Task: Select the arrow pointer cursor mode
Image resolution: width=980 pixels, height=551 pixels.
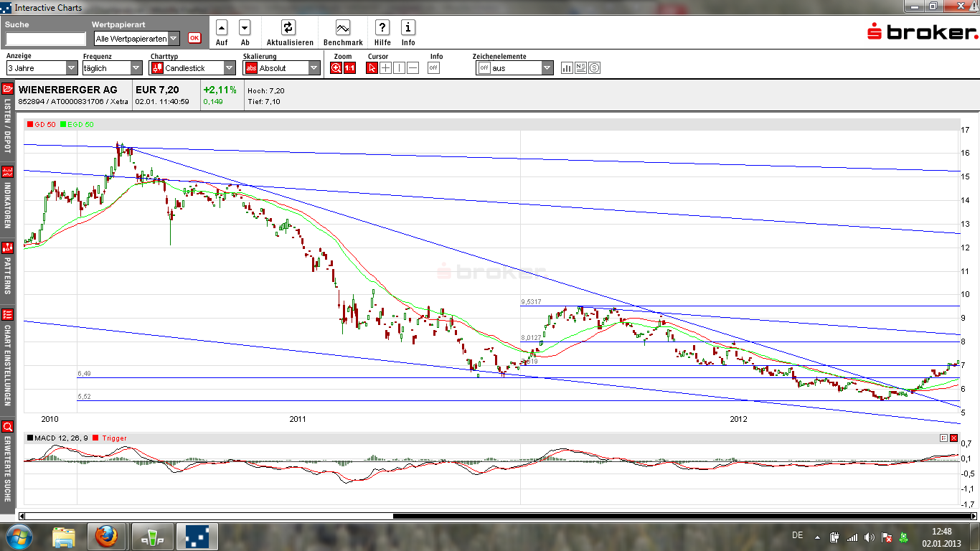Action: [372, 68]
